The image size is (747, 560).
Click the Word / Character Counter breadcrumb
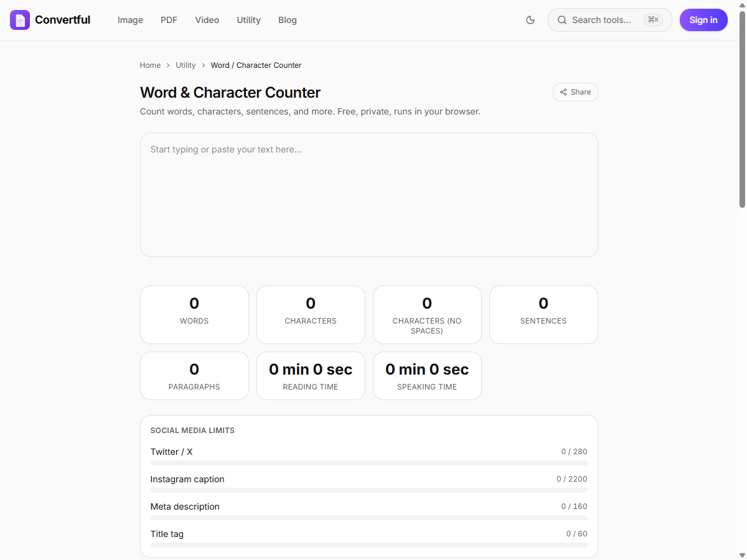point(256,65)
